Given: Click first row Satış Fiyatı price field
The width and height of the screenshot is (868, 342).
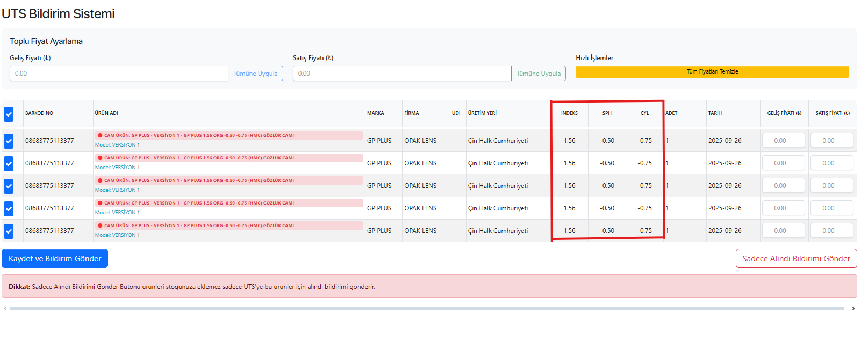Looking at the screenshot, I should tap(831, 141).
